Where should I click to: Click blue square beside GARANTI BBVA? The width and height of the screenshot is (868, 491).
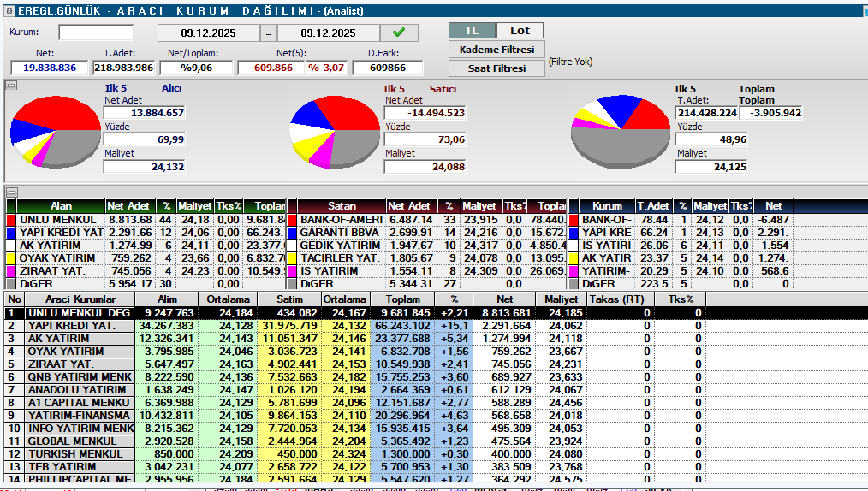(292, 233)
